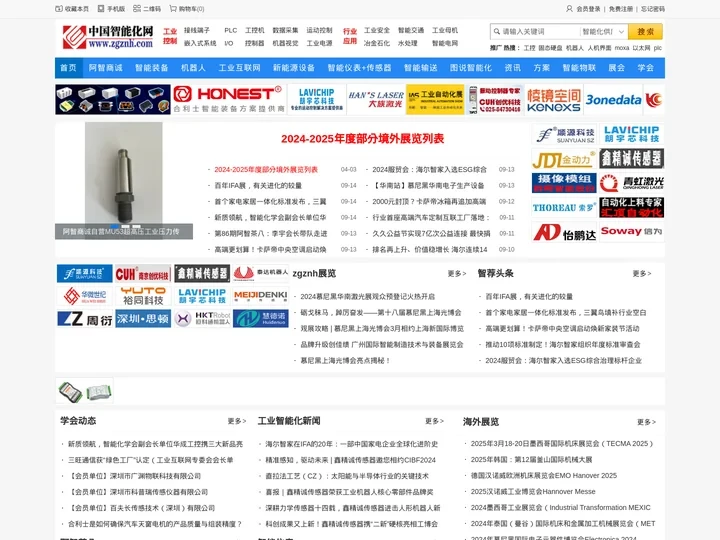Click the 免费注册 link
The image size is (720, 540).
[621, 9]
